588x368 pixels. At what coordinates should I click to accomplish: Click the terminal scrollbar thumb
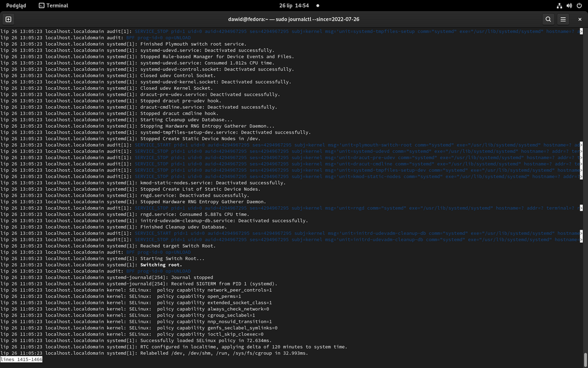[x=584, y=359]
